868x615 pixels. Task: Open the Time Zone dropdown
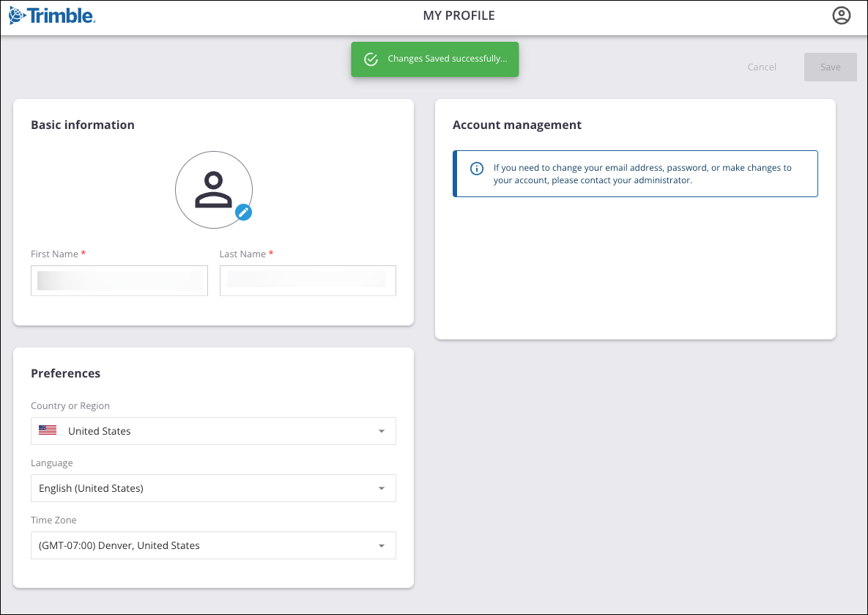pos(213,545)
